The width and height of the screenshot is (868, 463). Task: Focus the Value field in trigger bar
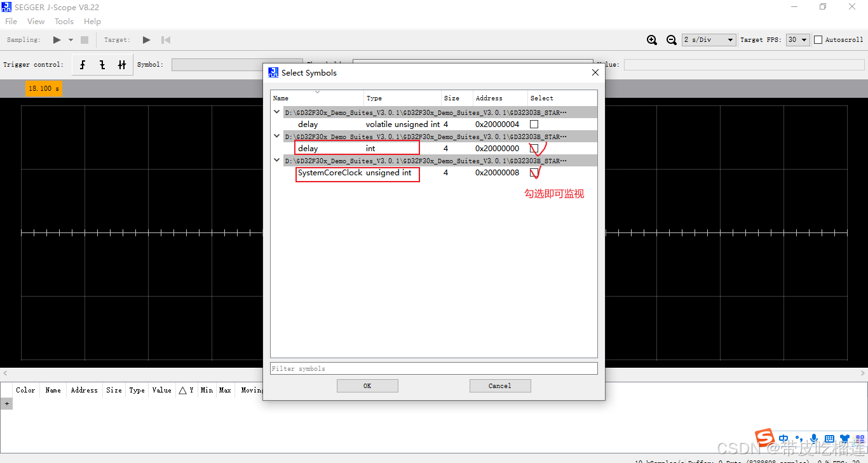click(744, 65)
